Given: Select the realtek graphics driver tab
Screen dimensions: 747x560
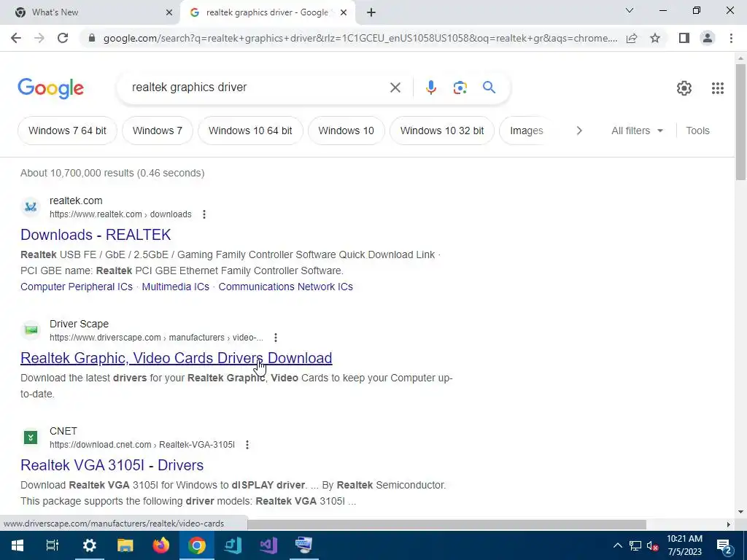Looking at the screenshot, I should [267, 12].
